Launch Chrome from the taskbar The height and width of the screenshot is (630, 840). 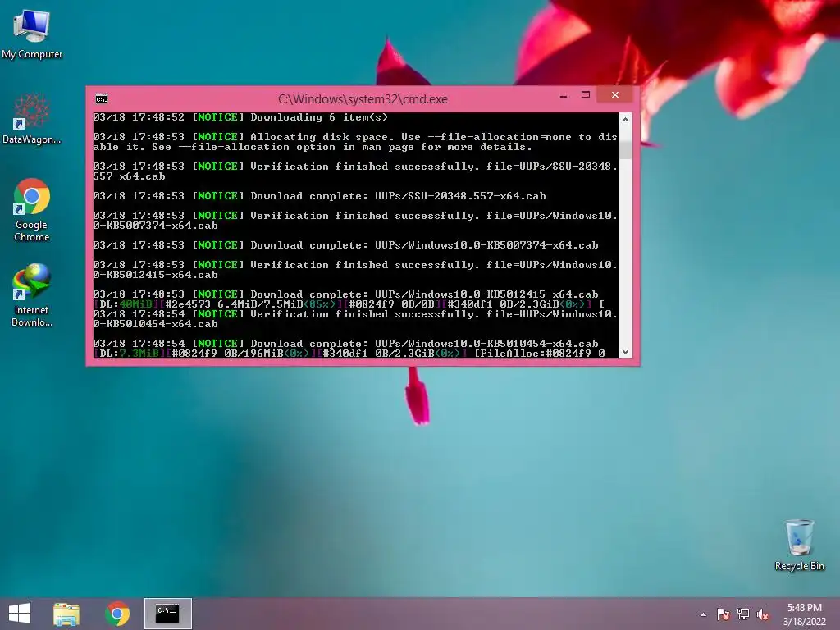coord(117,614)
